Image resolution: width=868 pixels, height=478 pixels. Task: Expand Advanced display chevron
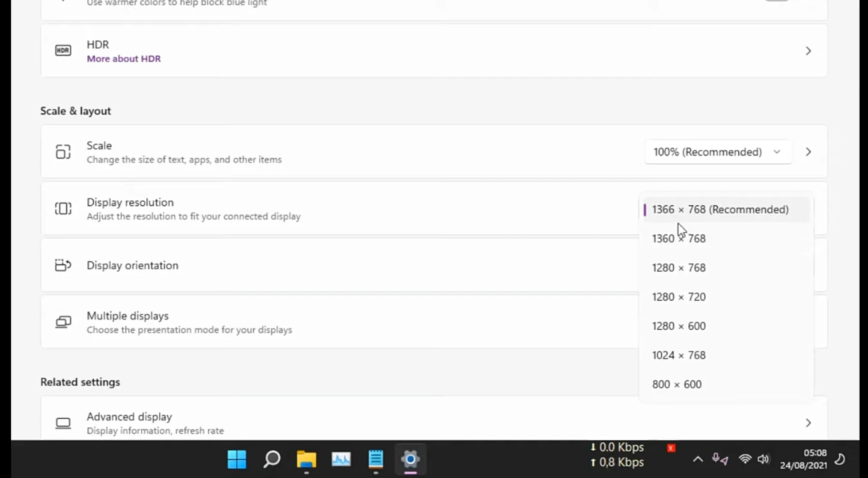pos(808,423)
